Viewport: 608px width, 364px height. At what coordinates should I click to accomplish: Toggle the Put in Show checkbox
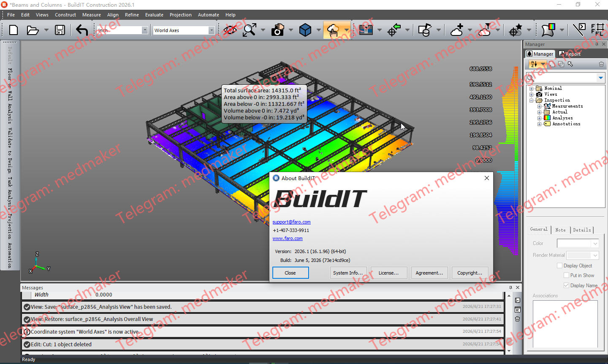pyautogui.click(x=566, y=275)
